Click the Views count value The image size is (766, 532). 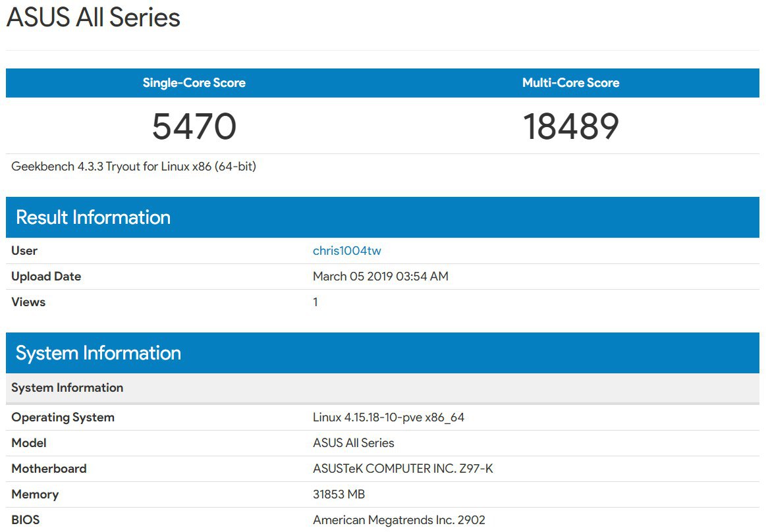(x=315, y=302)
